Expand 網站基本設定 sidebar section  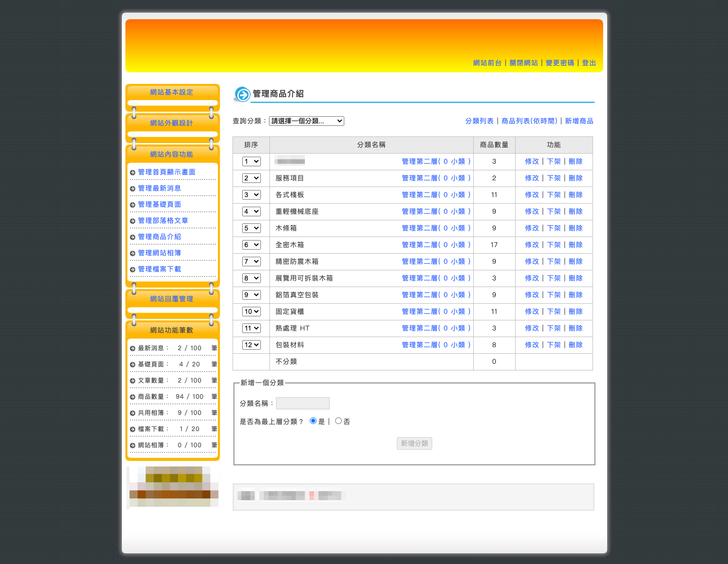[x=172, y=92]
